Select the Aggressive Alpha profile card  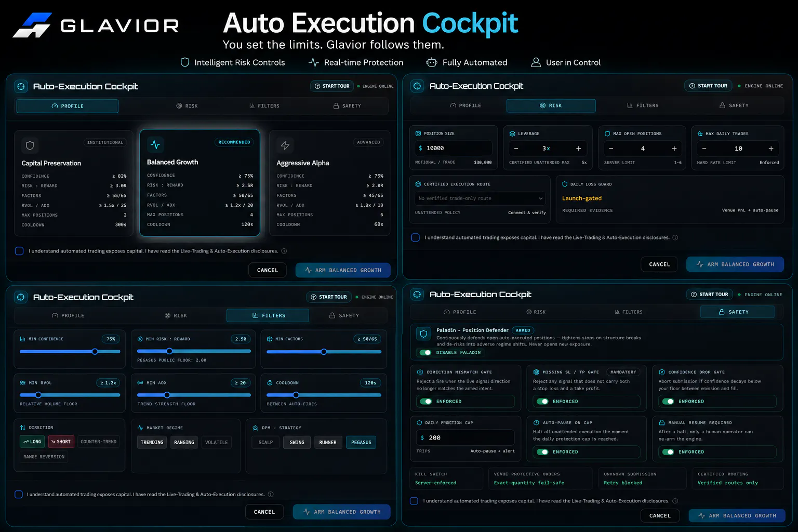[329, 183]
